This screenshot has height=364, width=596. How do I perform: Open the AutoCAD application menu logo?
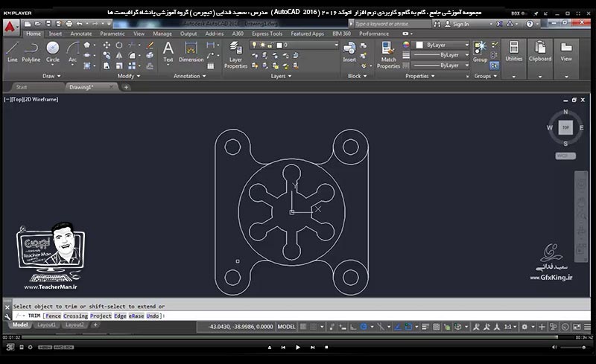pyautogui.click(x=10, y=27)
